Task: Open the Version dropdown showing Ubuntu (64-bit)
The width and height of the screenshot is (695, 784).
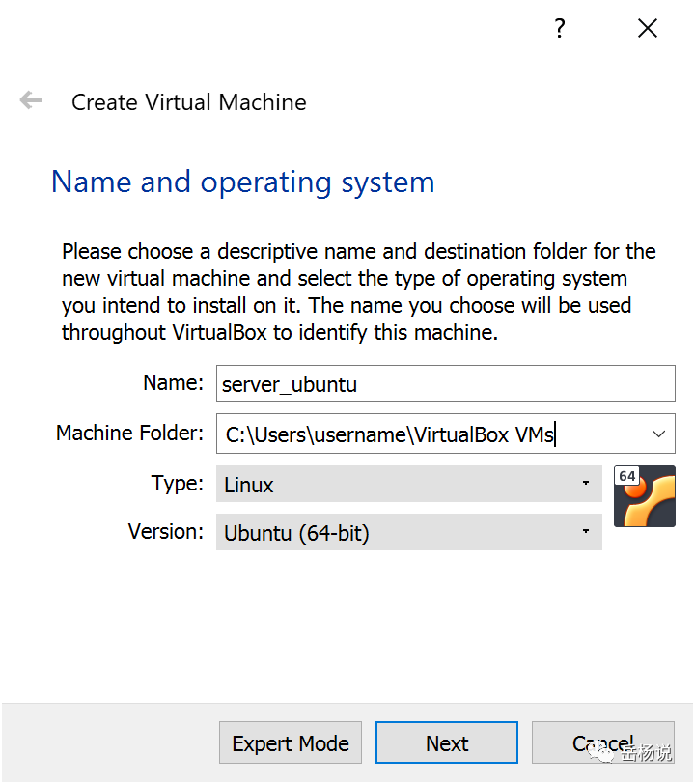Action: (x=408, y=532)
